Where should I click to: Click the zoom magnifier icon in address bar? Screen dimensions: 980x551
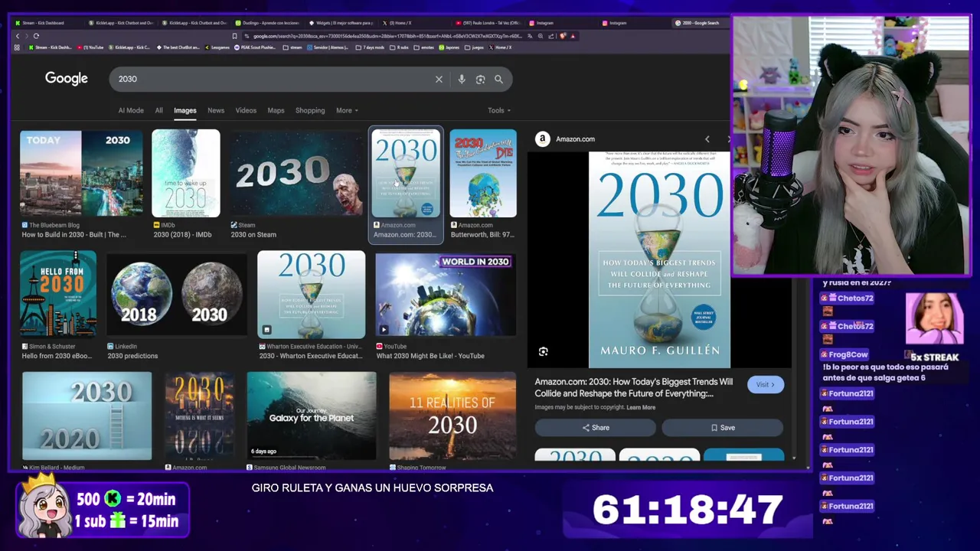tap(541, 36)
